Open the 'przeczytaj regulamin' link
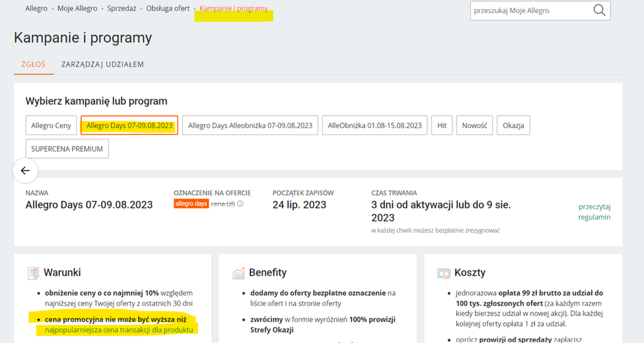Screen dimensions: 644x343 pos(594,212)
